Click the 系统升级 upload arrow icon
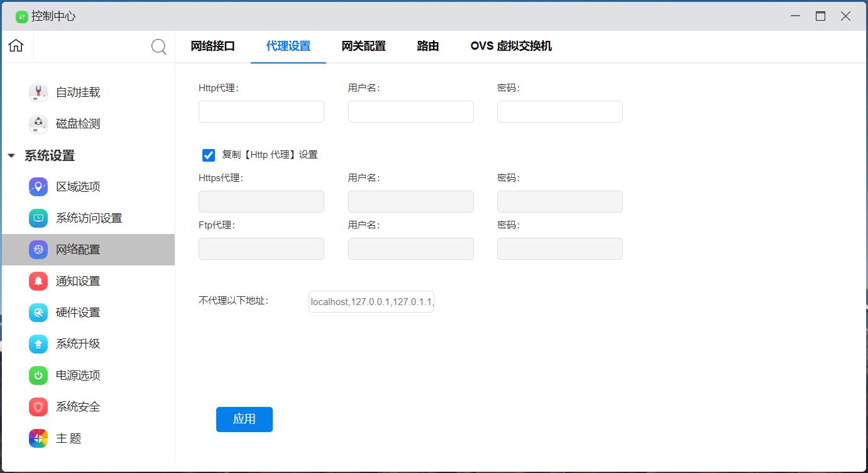The width and height of the screenshot is (868, 473). coord(38,344)
